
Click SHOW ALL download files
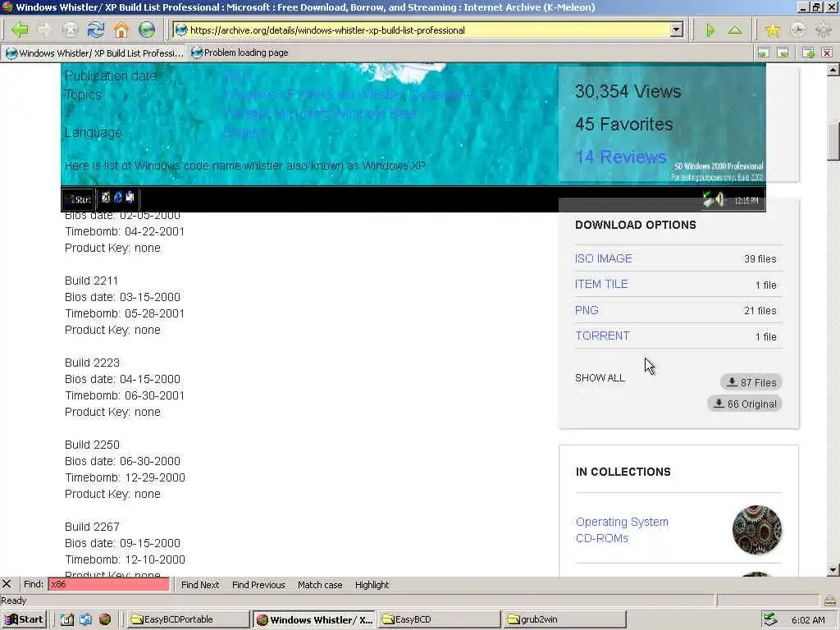(600, 377)
